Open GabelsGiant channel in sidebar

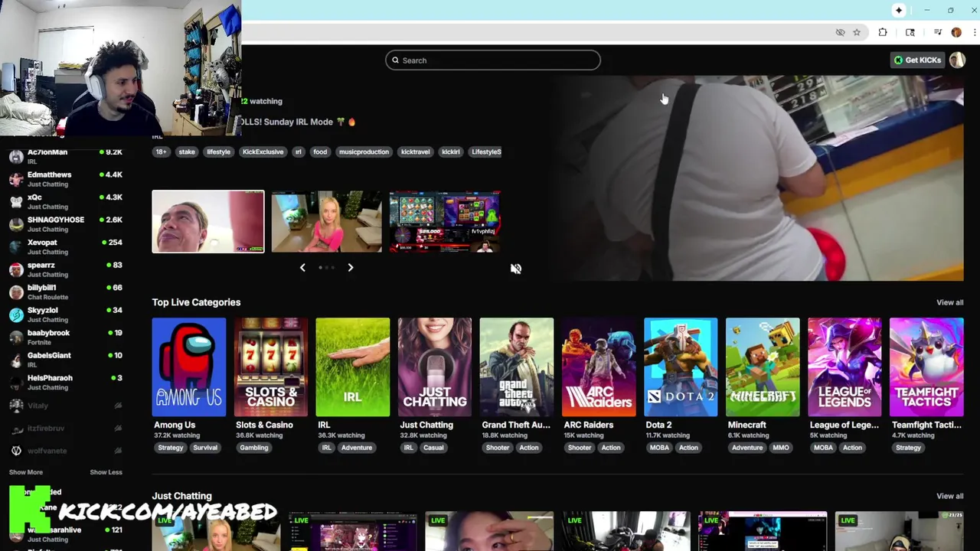[66, 360]
